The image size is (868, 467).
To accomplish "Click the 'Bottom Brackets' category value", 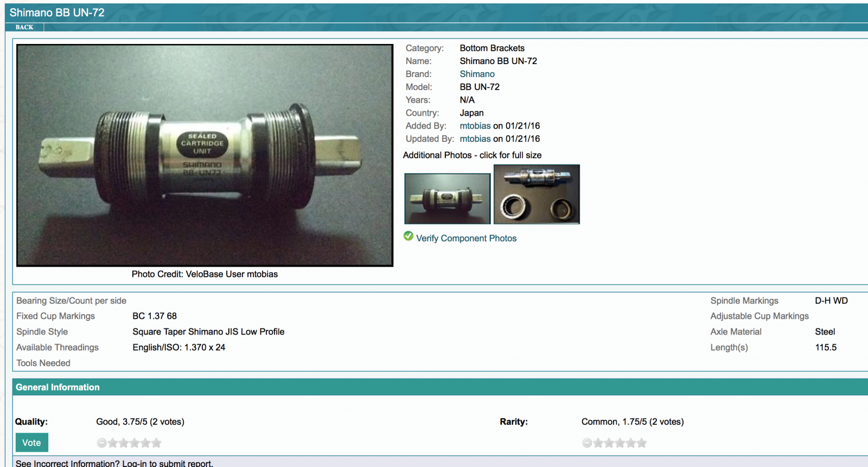I will pyautogui.click(x=492, y=48).
